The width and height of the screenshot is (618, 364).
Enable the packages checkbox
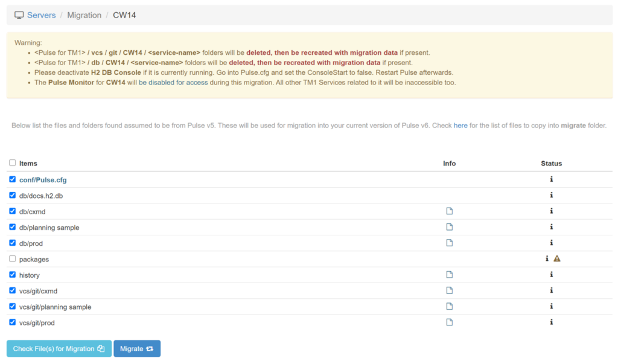coord(13,259)
